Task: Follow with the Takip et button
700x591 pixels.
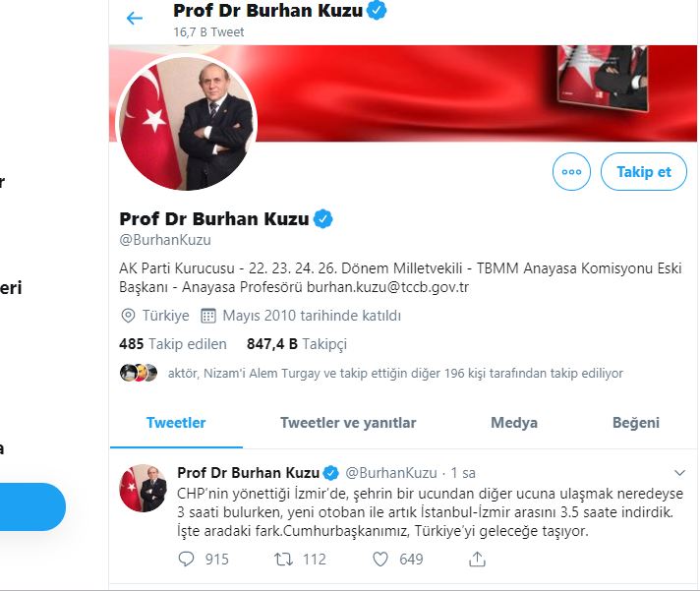Action: point(644,172)
